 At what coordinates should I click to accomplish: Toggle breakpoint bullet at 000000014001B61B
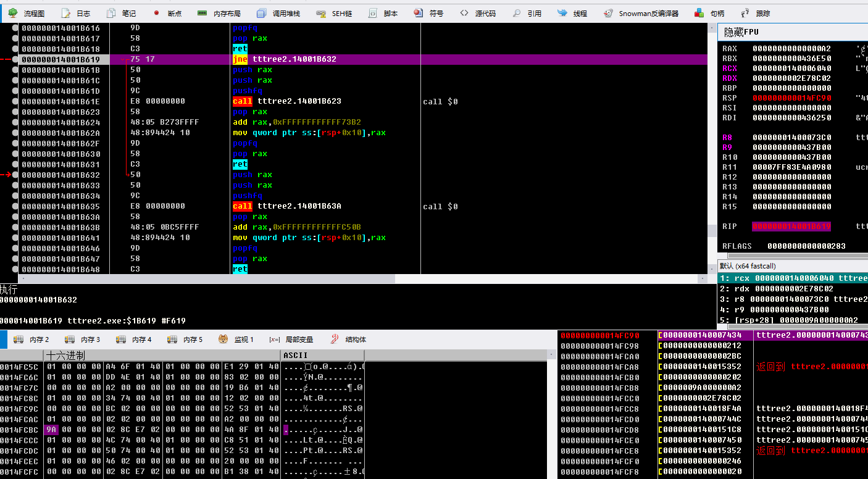click(15, 70)
